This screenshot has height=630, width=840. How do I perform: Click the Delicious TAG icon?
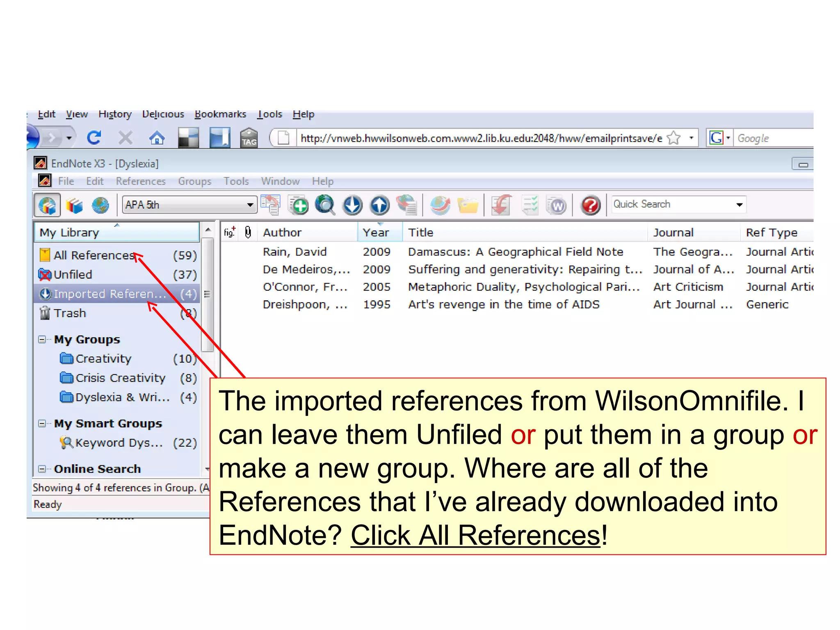(x=249, y=138)
